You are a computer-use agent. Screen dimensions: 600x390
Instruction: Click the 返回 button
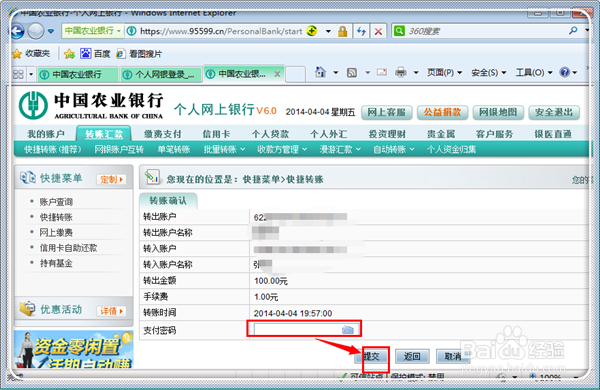click(412, 356)
